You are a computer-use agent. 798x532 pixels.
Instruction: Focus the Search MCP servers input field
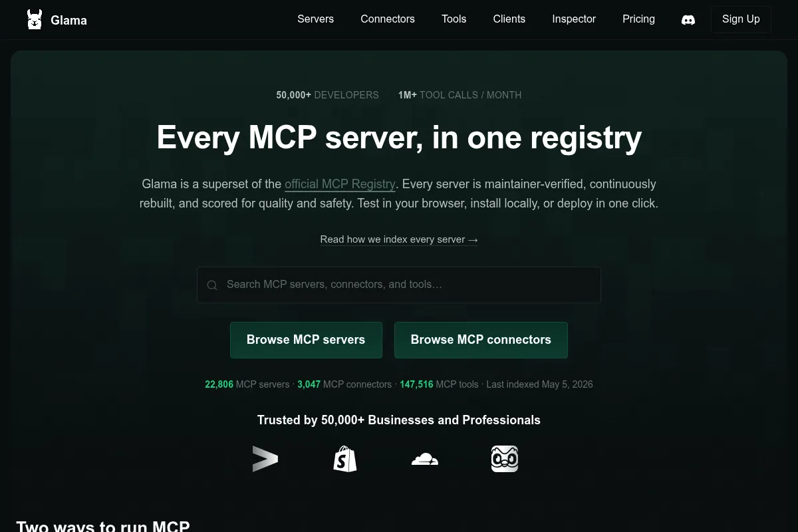pos(399,285)
